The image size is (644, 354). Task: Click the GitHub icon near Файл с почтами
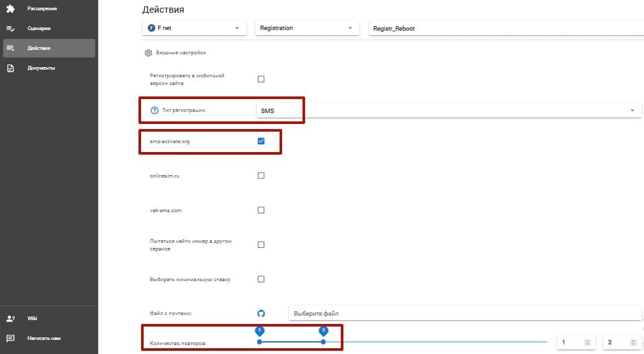click(x=260, y=314)
